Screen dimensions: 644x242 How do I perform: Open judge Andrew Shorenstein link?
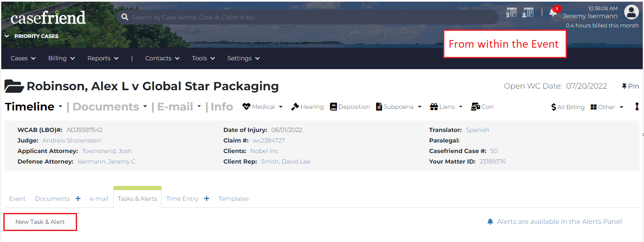click(72, 140)
